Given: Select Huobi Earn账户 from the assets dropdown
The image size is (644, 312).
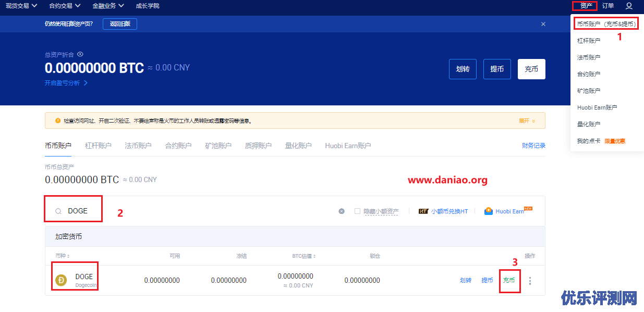Looking at the screenshot, I should click(x=597, y=107).
